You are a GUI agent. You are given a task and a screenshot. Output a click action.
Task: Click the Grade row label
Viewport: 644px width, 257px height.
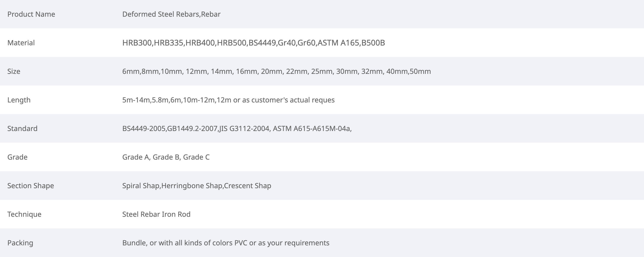coord(17,157)
